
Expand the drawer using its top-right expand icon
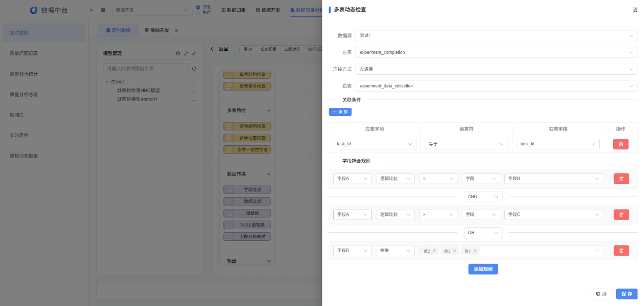click(634, 9)
